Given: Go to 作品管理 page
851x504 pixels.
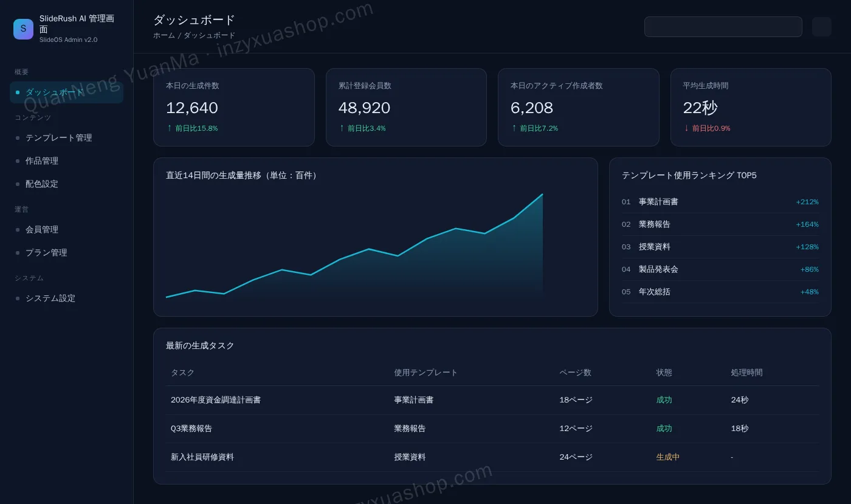Looking at the screenshot, I should tap(66, 161).
